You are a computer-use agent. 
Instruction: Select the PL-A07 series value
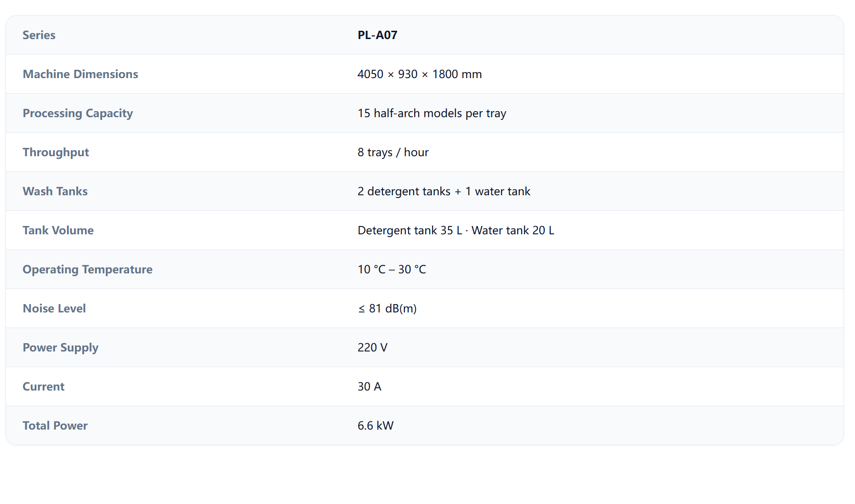[x=377, y=35]
